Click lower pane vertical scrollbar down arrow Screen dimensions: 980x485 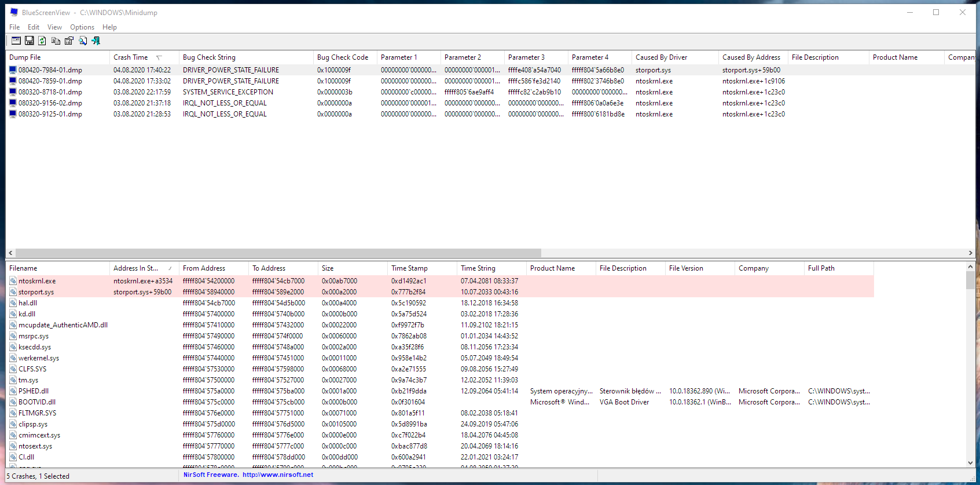(x=970, y=462)
